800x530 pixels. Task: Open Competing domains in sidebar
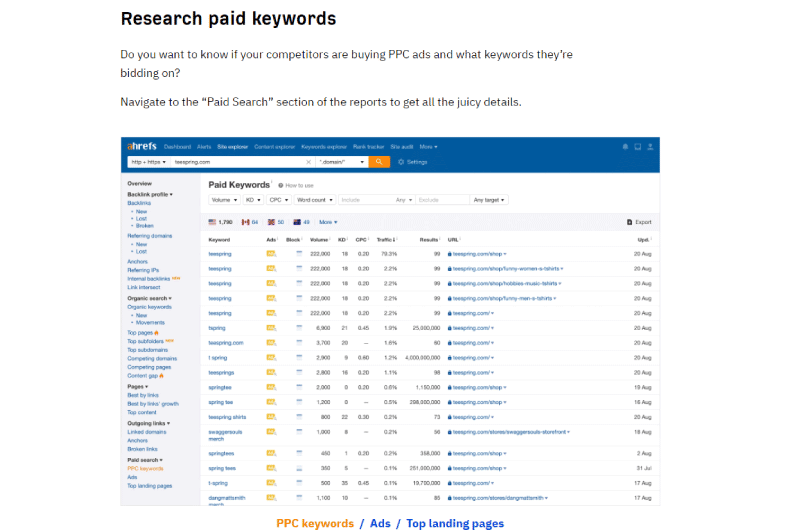click(x=152, y=358)
